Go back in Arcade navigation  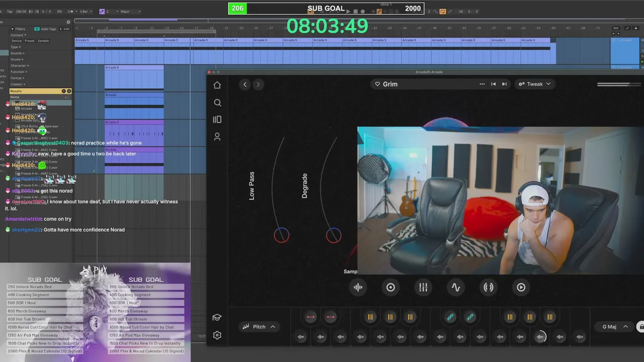[245, 84]
